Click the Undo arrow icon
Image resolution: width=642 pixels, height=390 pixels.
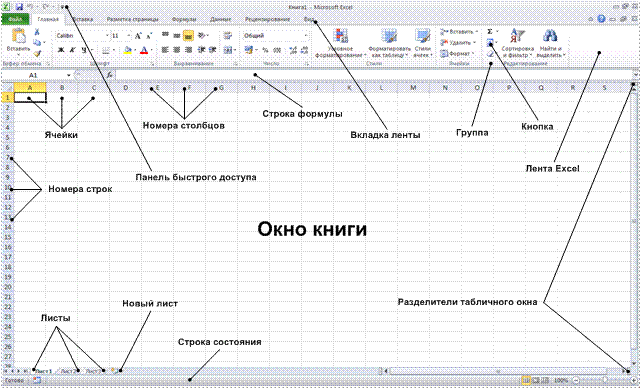[30, 7]
